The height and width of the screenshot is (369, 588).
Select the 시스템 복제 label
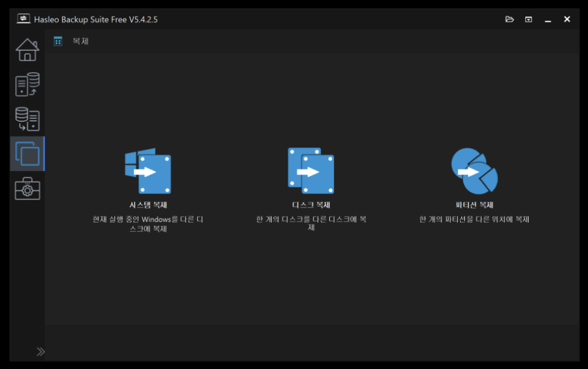tap(149, 205)
